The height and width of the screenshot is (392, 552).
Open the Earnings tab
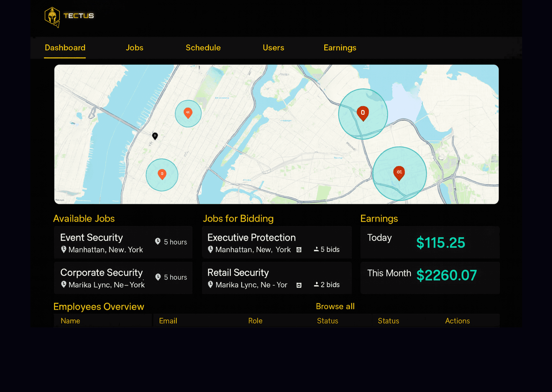(x=340, y=48)
